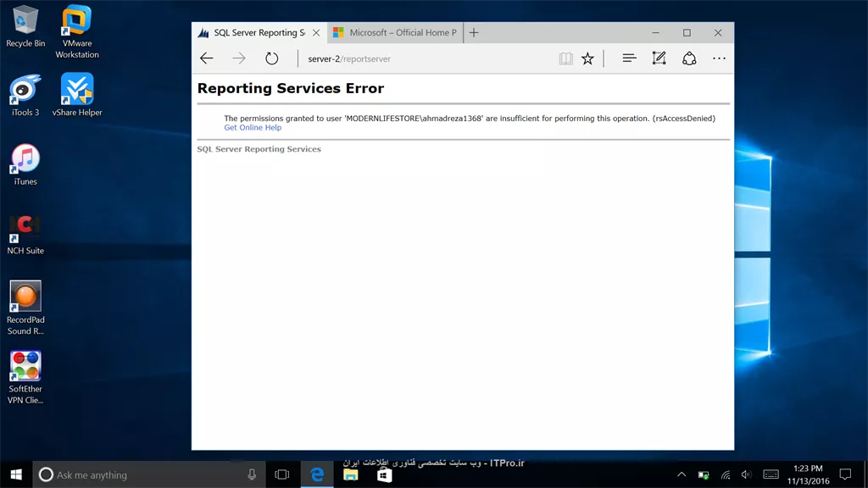Minimize the Edge browser window

(x=655, y=33)
